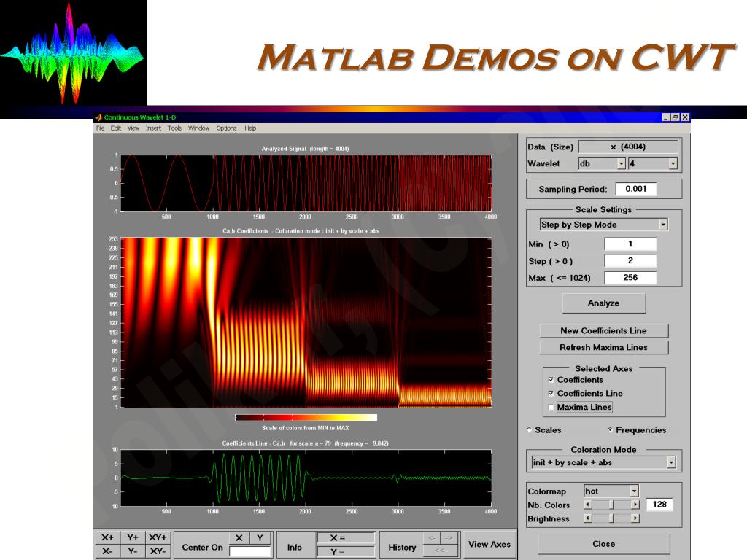The image size is (747, 560).
Task: Click the Brightness slider track
Action: (x=612, y=518)
